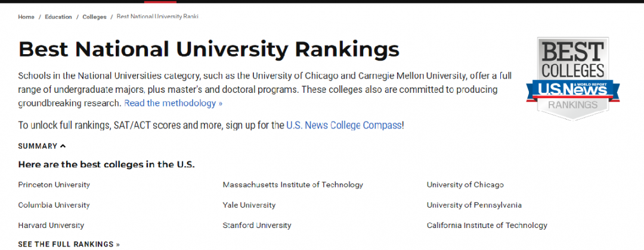Image resolution: width=644 pixels, height=250 pixels.
Task: Select University of Pennsylvania
Action: (474, 205)
